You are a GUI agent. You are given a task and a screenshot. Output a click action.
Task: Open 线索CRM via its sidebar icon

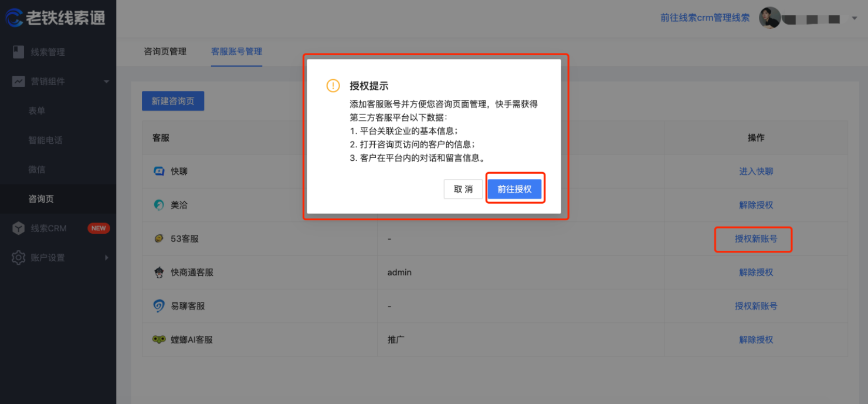tap(18, 228)
